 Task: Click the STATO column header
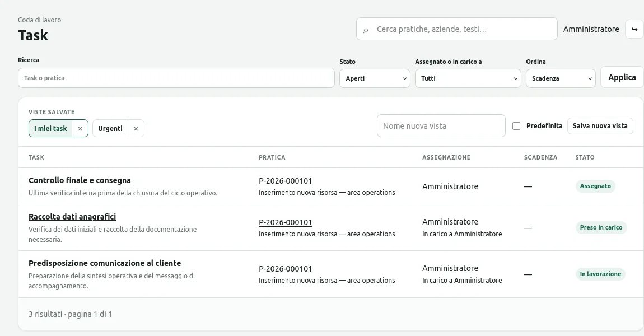point(585,157)
